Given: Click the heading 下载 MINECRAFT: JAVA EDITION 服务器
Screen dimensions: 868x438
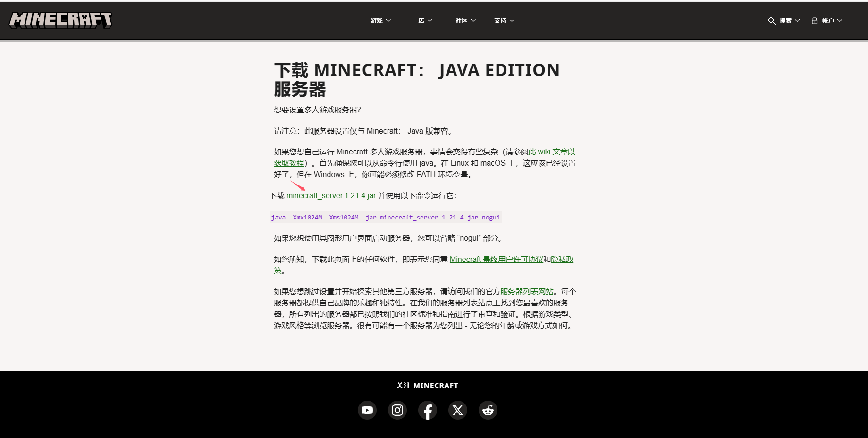Looking at the screenshot, I should [x=417, y=79].
